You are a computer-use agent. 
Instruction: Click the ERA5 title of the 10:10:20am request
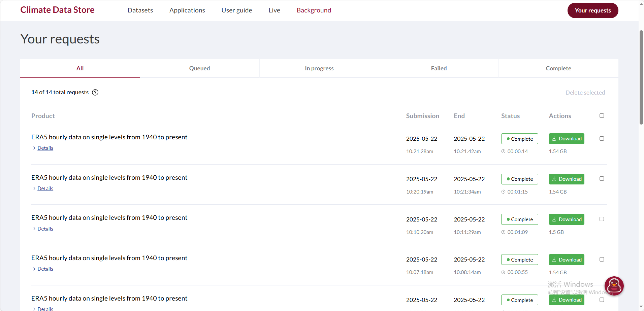(x=109, y=218)
